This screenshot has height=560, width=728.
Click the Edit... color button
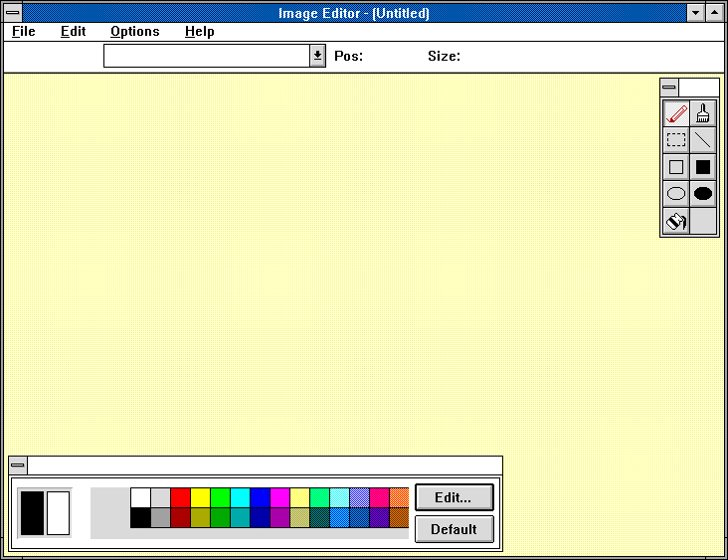tap(454, 497)
